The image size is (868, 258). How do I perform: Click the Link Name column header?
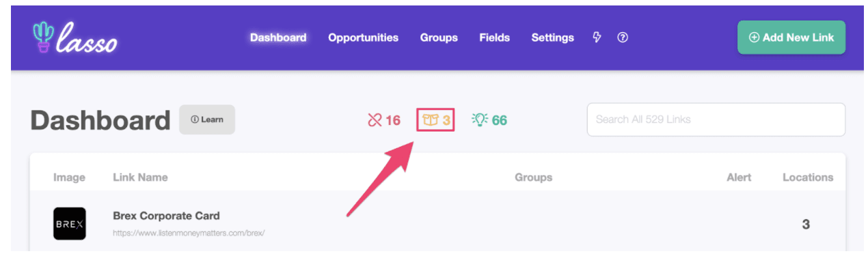140,177
